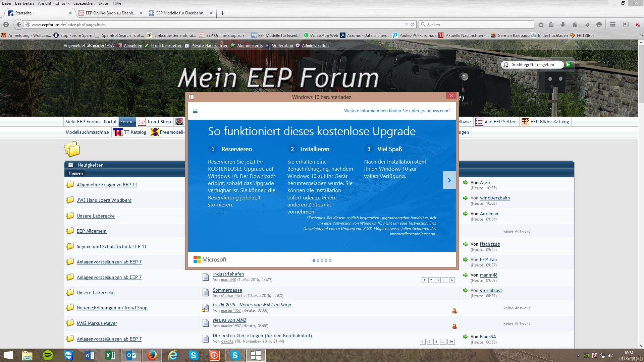
Task: Click Firefox downloads arrow icon
Action: click(563, 24)
